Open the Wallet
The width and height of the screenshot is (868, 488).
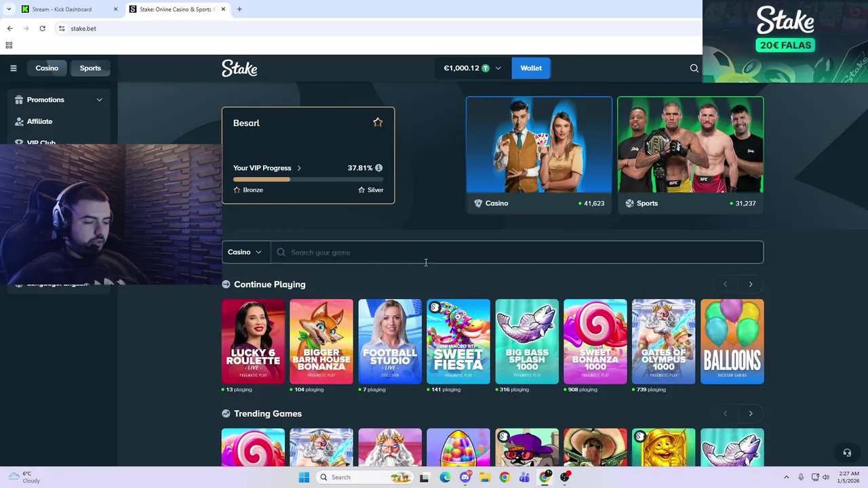tap(531, 68)
